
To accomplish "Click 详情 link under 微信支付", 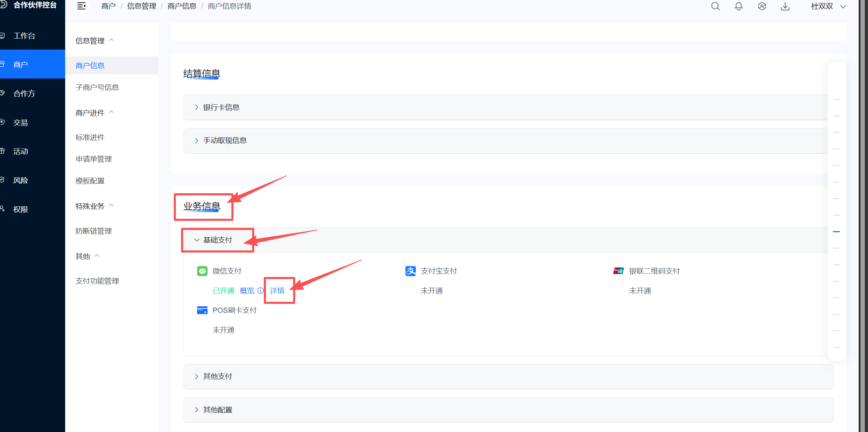I will click(277, 291).
